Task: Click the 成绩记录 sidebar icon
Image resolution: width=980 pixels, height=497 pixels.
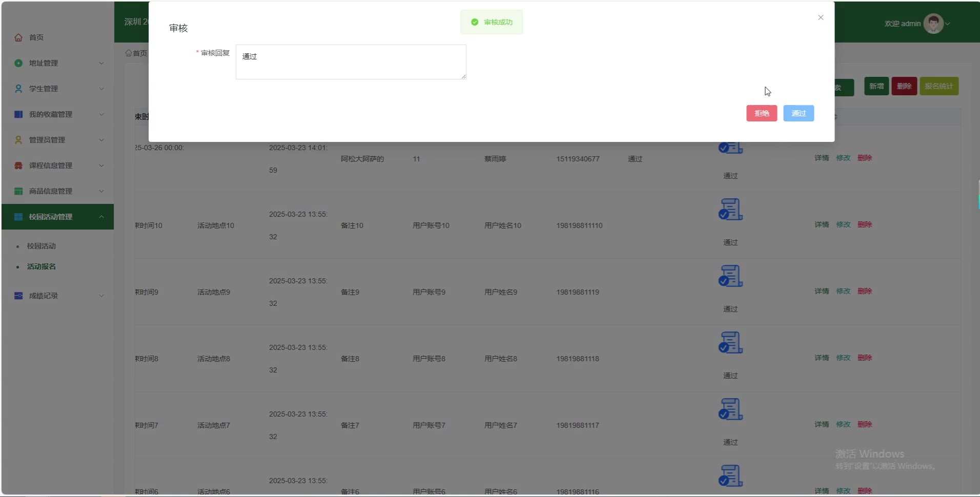Action: pos(18,296)
